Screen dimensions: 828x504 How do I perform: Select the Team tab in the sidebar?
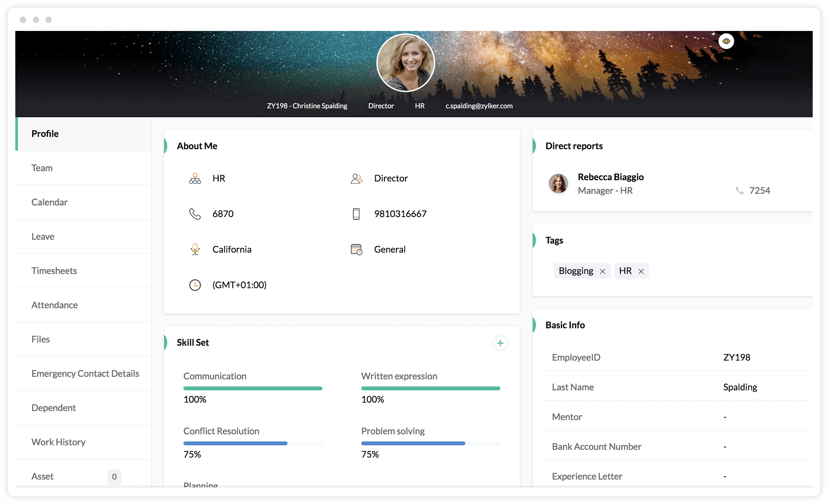(x=42, y=168)
